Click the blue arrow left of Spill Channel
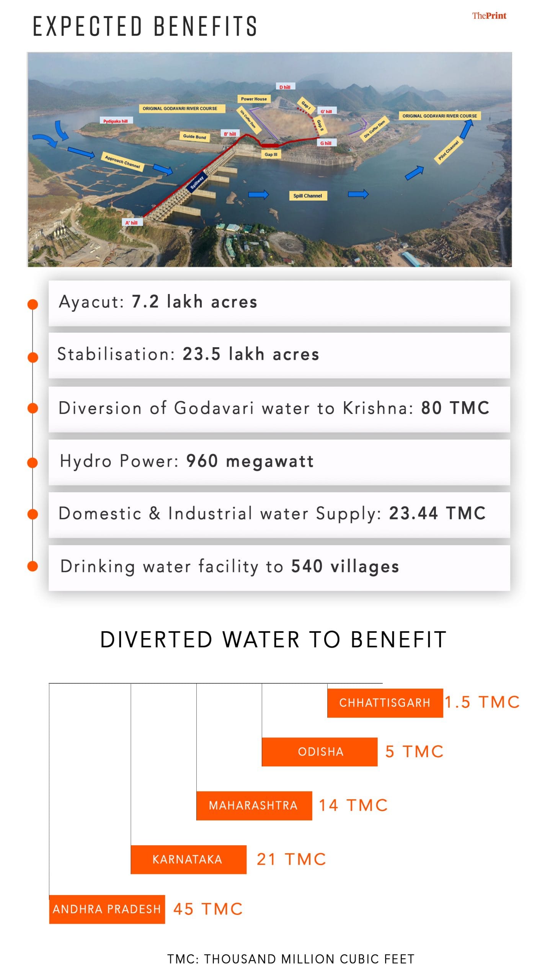The height and width of the screenshot is (980, 537). point(258,194)
